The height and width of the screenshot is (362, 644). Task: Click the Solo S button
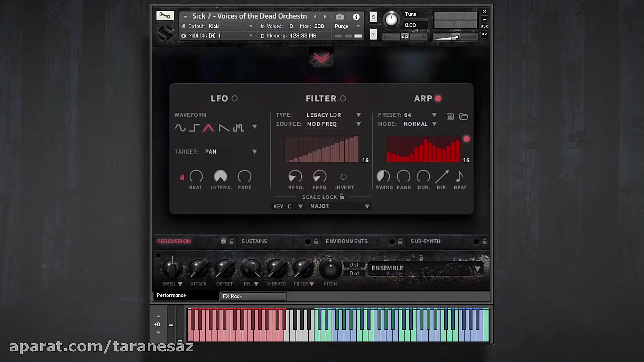(x=373, y=17)
